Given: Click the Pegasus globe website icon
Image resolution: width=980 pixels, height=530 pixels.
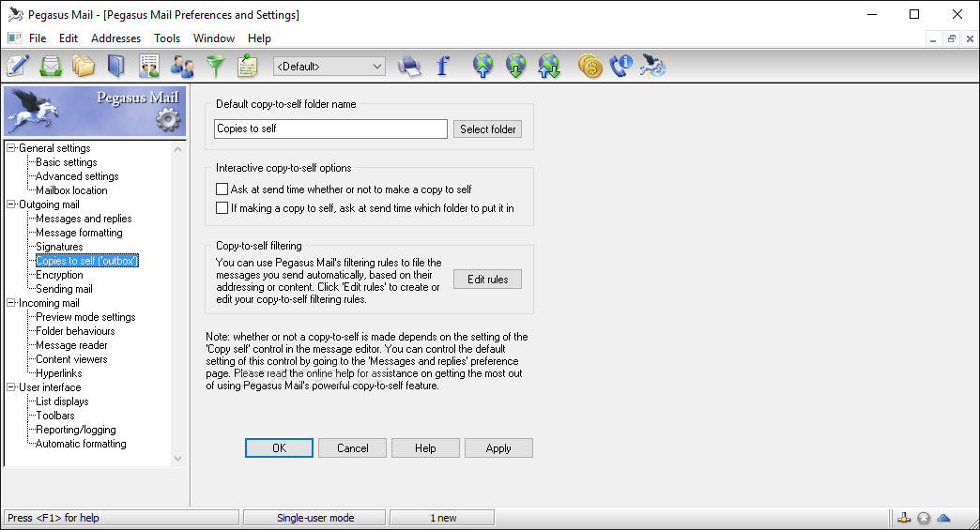Looking at the screenshot, I should [653, 66].
